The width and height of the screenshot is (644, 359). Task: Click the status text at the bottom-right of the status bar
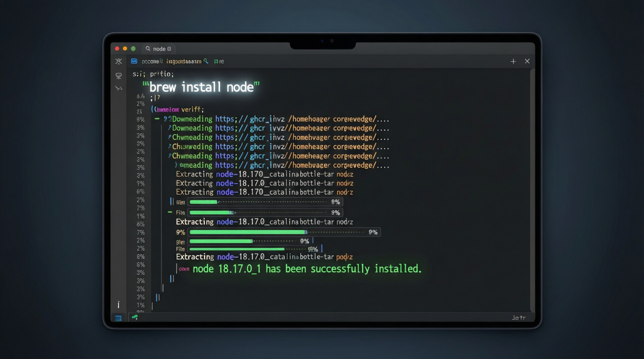(x=519, y=318)
